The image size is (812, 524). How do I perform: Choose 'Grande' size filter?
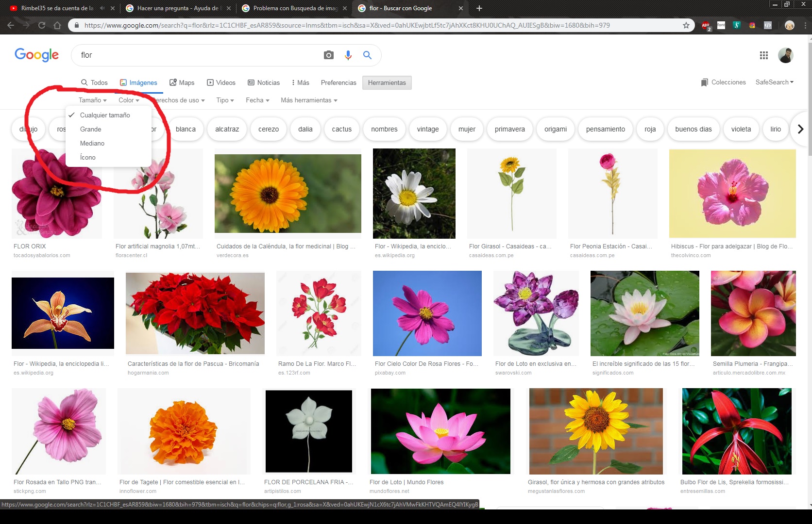(x=91, y=129)
